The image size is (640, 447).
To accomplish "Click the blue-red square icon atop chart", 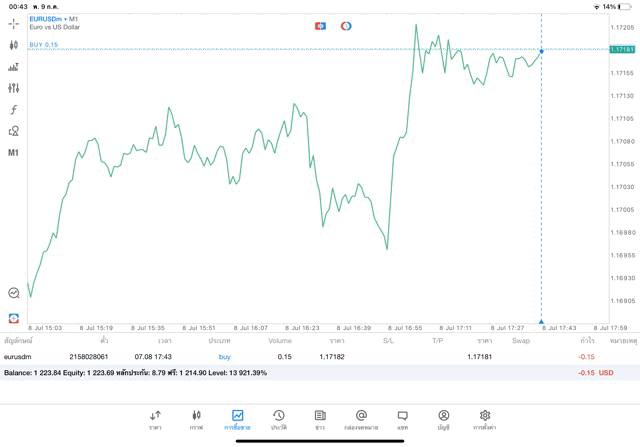I will point(320,25).
